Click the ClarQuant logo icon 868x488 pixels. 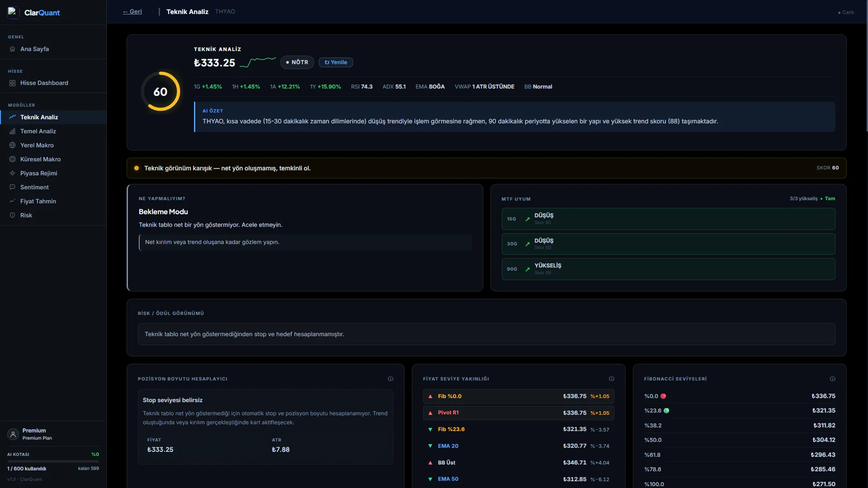(13, 12)
